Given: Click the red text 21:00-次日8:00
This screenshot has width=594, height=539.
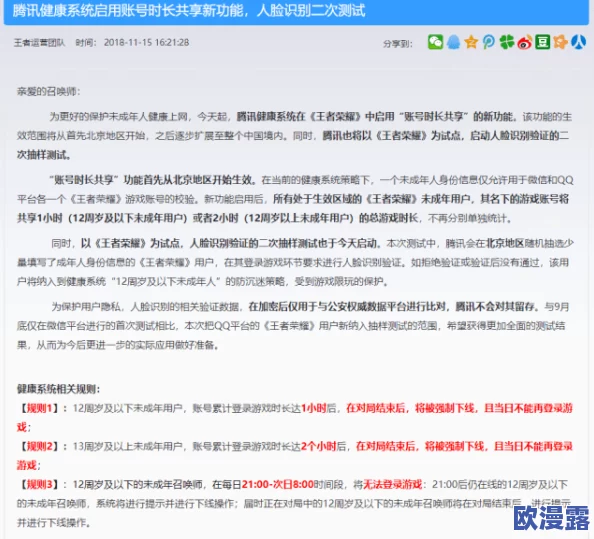Looking at the screenshot, I should [278, 484].
